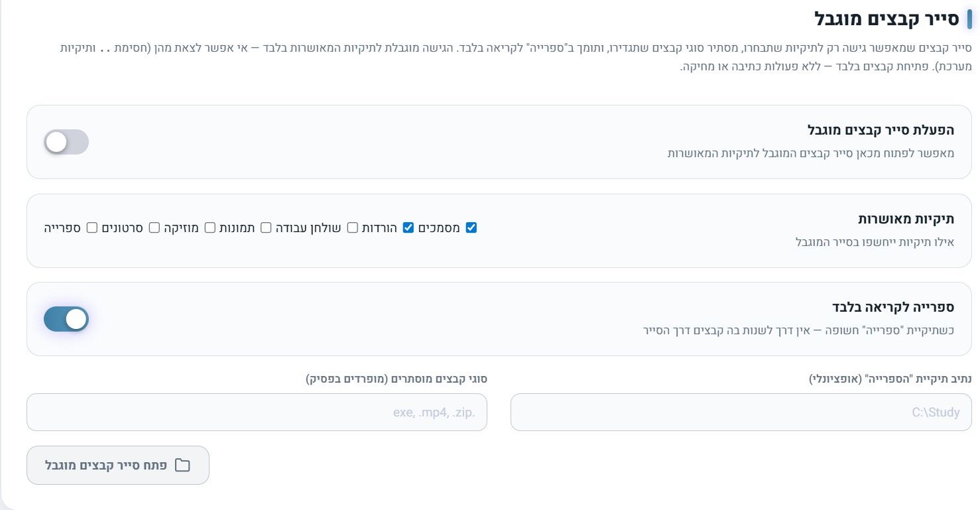Screen dimensions: 980x510
Task: Click the folder icon on פתח סייר קבצים מוגבל button
Action: tap(182, 466)
